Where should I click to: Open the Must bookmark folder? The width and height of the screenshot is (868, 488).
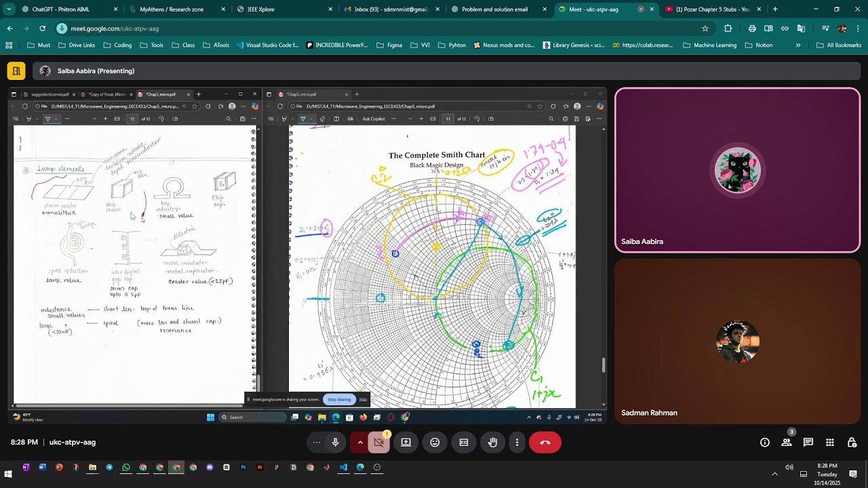(x=39, y=45)
